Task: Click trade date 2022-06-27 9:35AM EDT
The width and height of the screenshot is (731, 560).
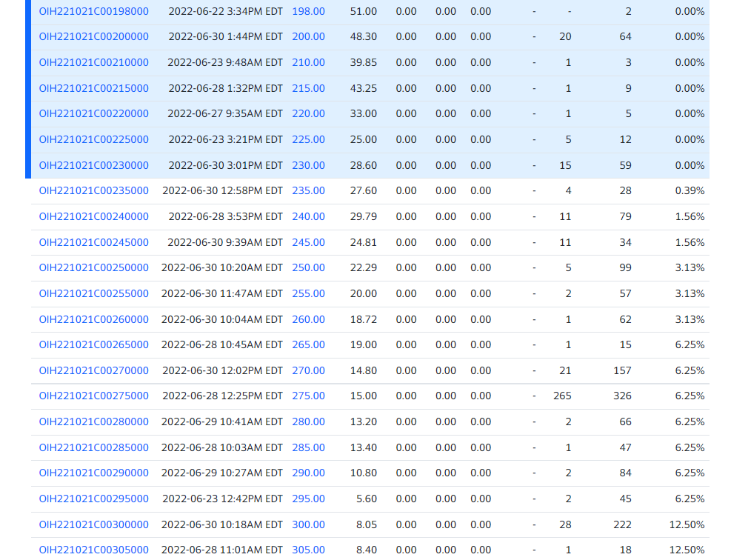Action: 225,114
